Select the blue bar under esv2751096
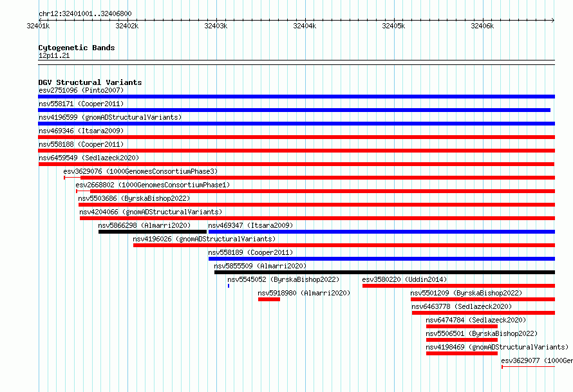 (296, 97)
